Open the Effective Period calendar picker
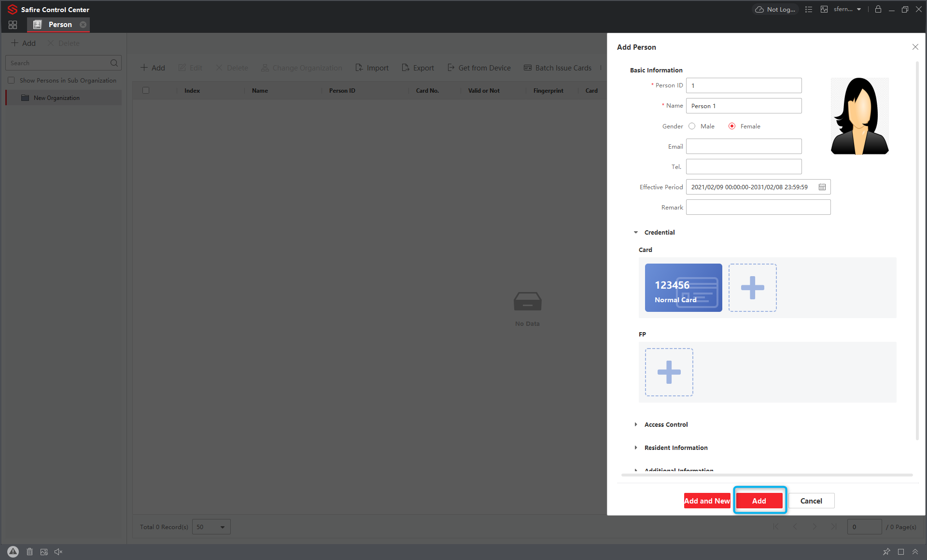Screen dimensions: 927x560 click(823, 187)
